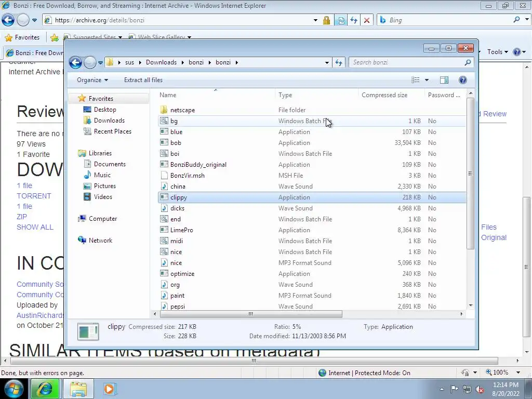The width and height of the screenshot is (532, 399).
Task: Select the end batch file icon
Action: (164, 219)
